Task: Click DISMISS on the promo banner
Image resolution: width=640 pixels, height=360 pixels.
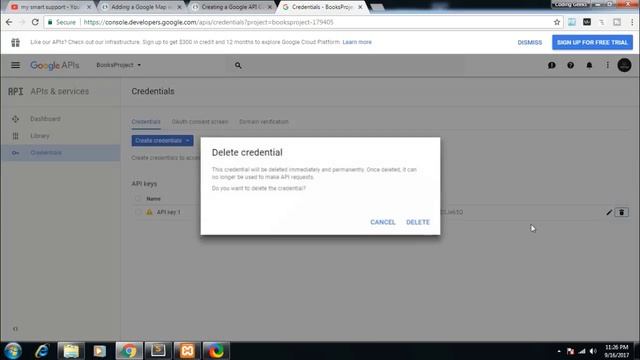Action: point(529,42)
